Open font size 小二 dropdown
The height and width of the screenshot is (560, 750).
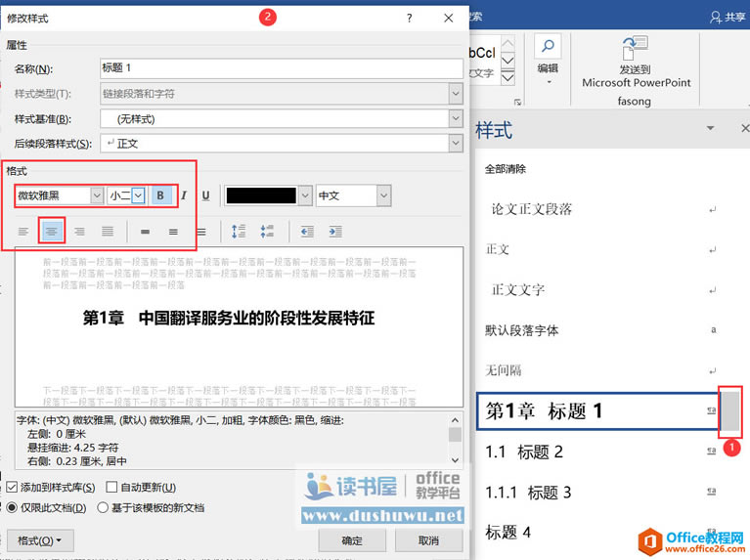(x=138, y=195)
